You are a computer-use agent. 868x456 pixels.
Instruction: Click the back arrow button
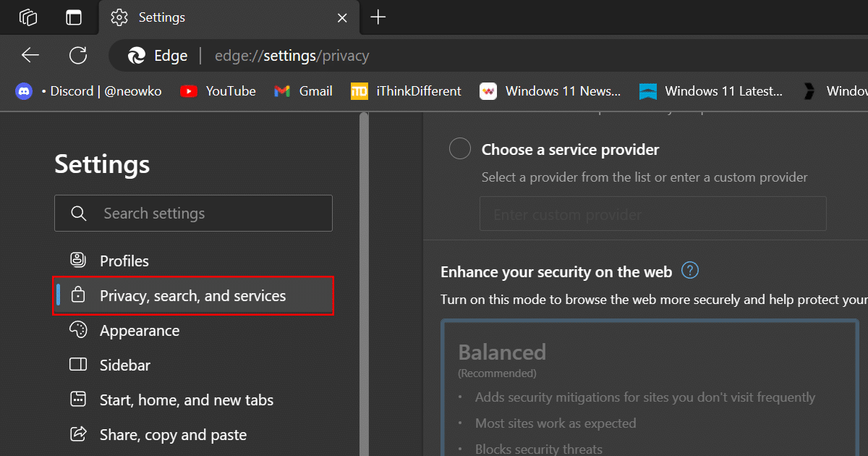click(x=30, y=56)
